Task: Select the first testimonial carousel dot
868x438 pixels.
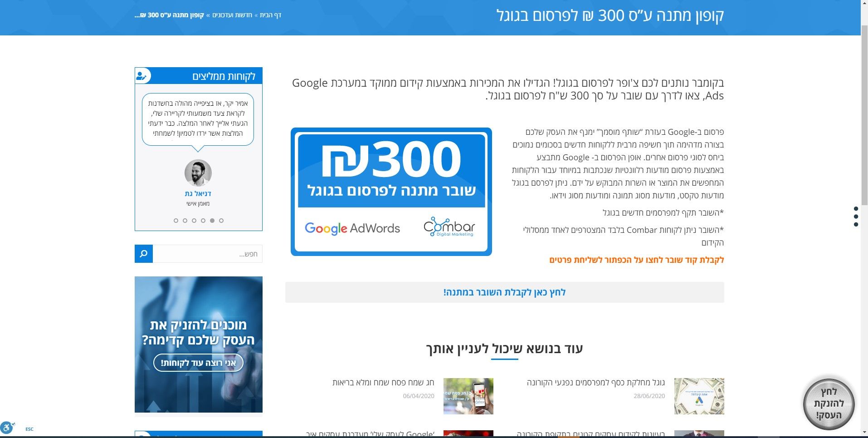Action: (x=176, y=221)
